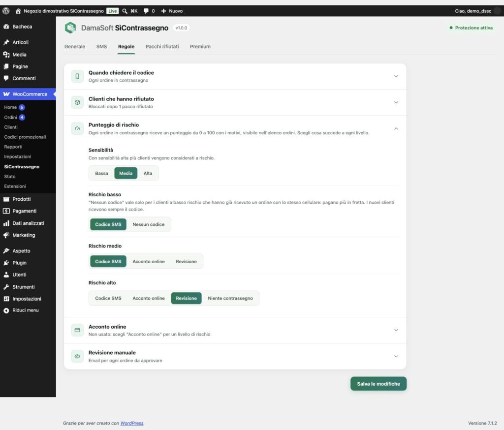This screenshot has width=504, height=430.
Task: Click the Articoli pin icon in sidebar
Action: [6, 42]
